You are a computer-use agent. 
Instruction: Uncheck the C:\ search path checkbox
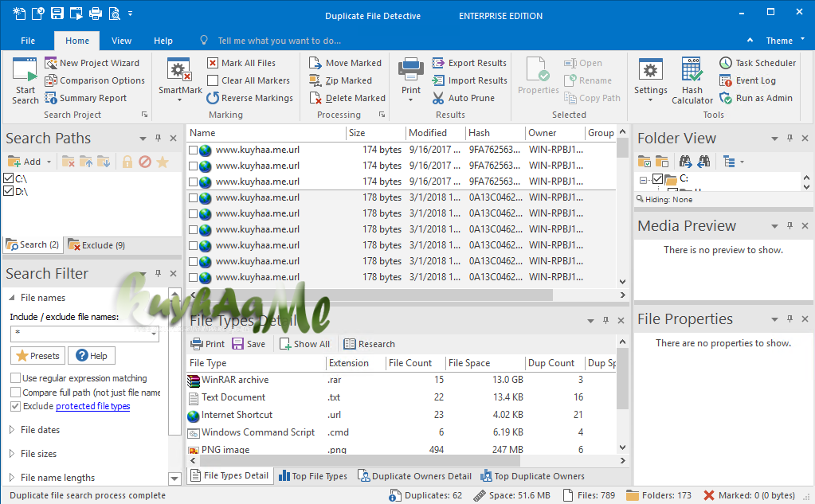click(8, 178)
